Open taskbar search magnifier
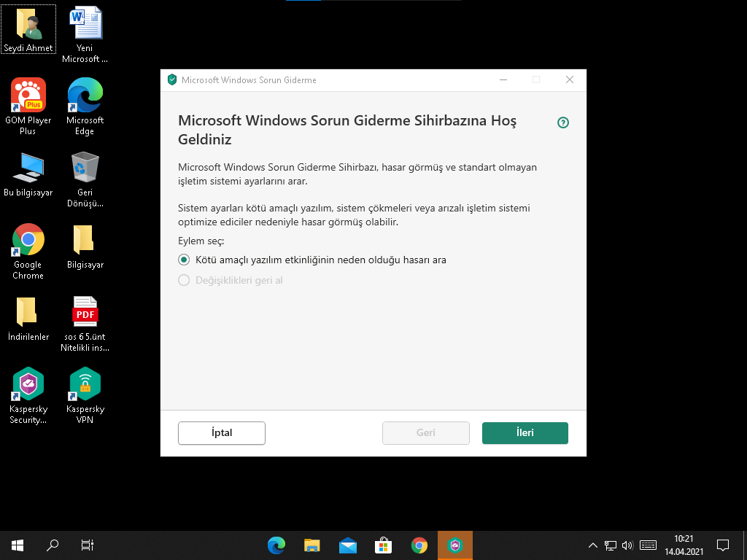This screenshot has height=560, width=747. (53, 545)
